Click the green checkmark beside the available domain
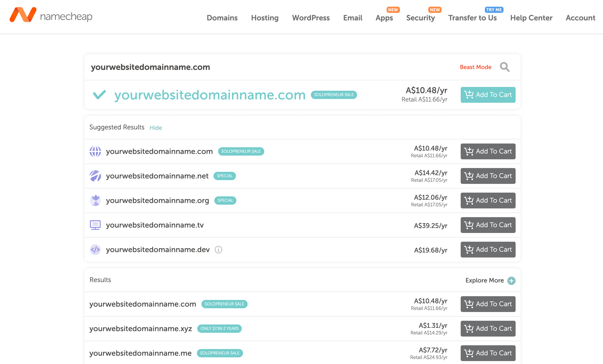Screen dimensions: 603x364 pos(99,95)
